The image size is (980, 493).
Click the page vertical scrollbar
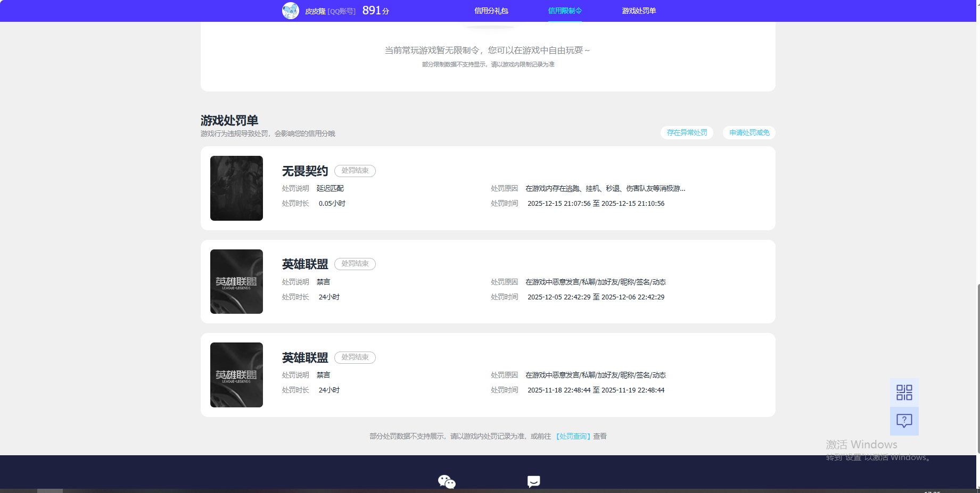click(x=978, y=369)
